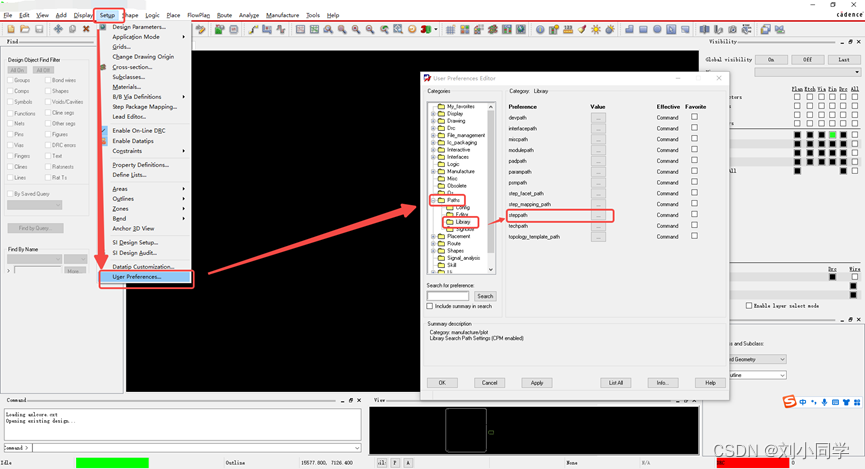Click the move crosshair toolbar icon
The height and width of the screenshot is (469, 865).
tap(58, 29)
